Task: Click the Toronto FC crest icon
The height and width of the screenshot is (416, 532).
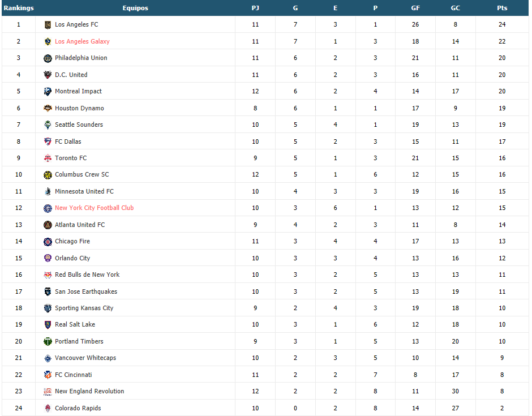Action: pos(48,158)
